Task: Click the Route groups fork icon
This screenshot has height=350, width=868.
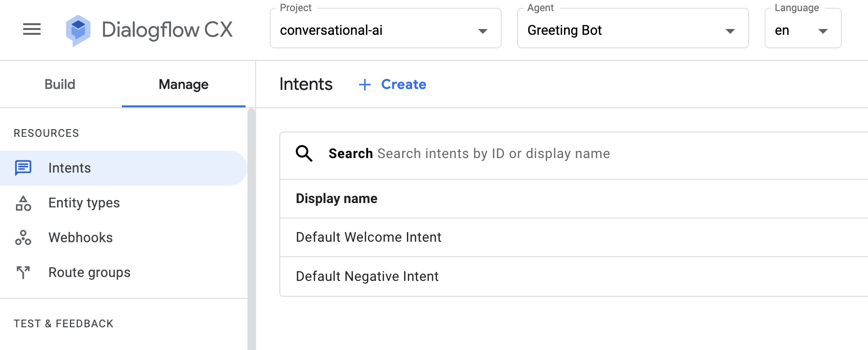Action: (x=23, y=273)
